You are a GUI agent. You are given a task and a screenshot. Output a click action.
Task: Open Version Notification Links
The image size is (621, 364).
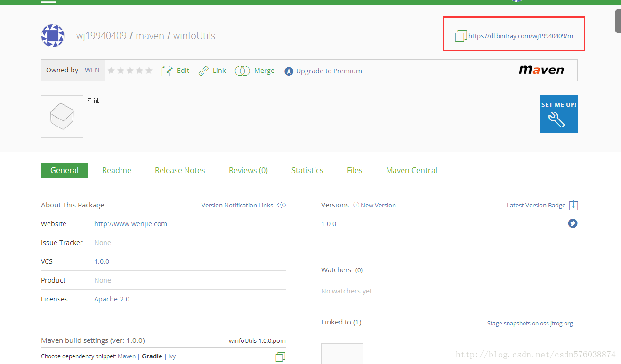pyautogui.click(x=237, y=205)
